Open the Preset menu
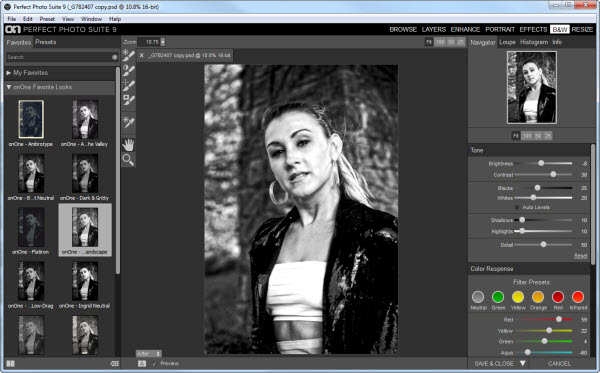600x373 pixels. coord(47,19)
